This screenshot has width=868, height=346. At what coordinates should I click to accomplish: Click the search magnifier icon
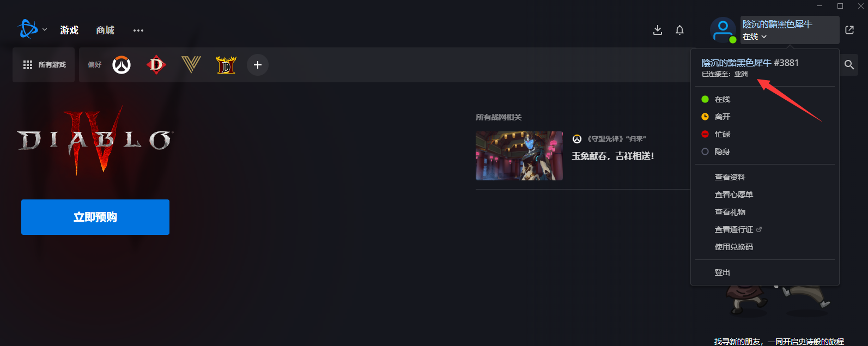[849, 65]
